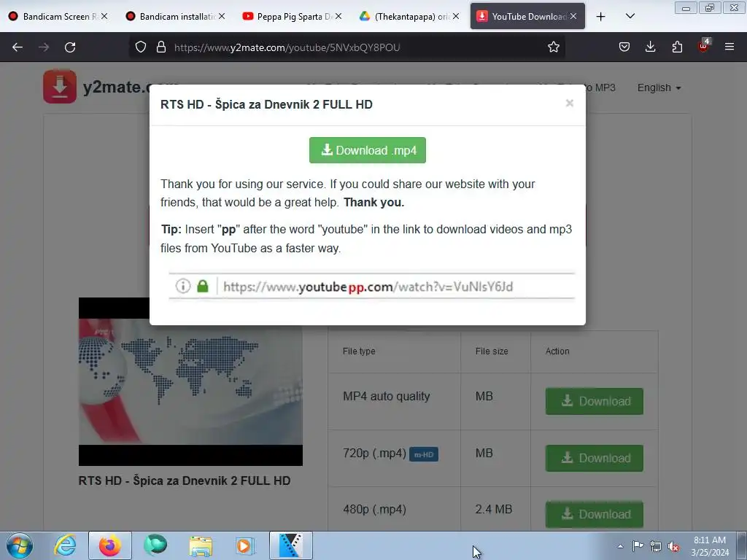Close the YouTube Downloader tab
Image resolution: width=747 pixels, height=560 pixels.
click(573, 16)
